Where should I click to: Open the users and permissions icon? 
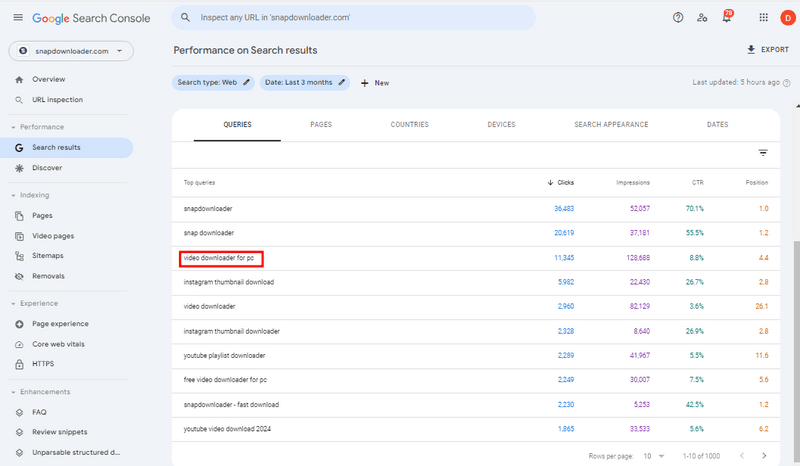point(702,17)
